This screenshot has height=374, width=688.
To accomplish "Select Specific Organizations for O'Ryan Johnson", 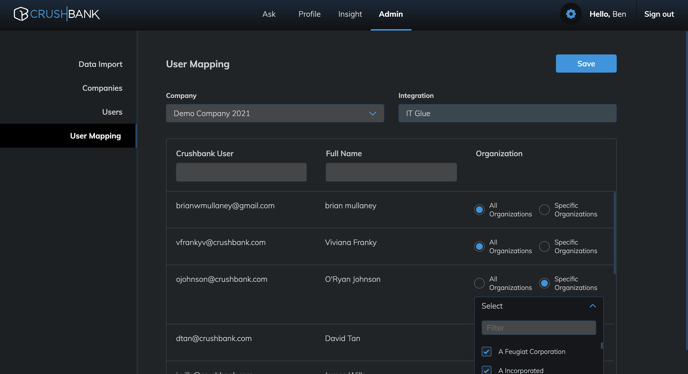I will click(544, 284).
